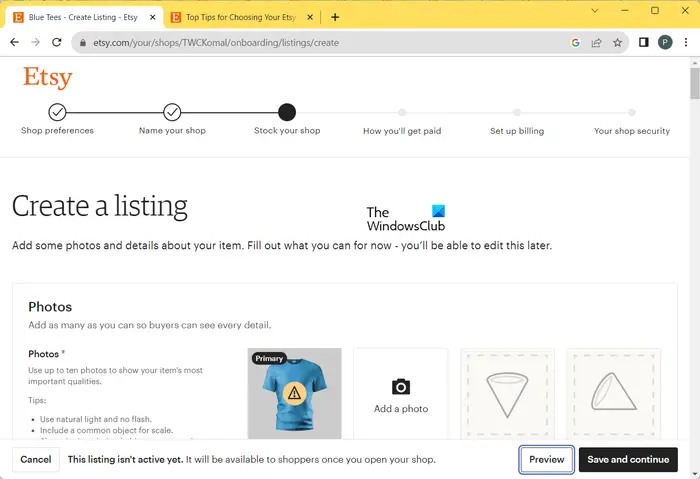Click the Create a listing heading
This screenshot has width=700, height=479.
100,206
